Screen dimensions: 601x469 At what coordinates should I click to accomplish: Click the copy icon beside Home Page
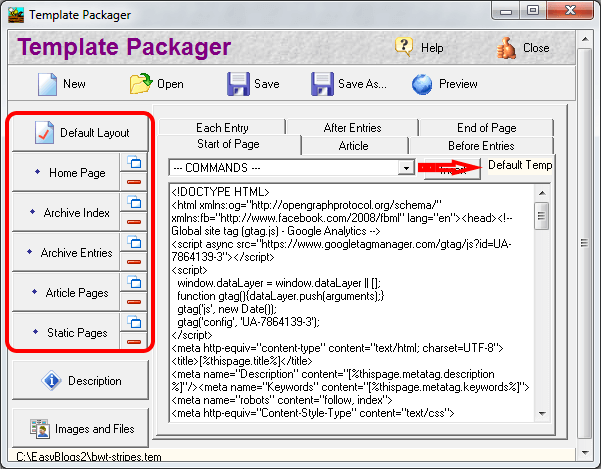(x=134, y=162)
